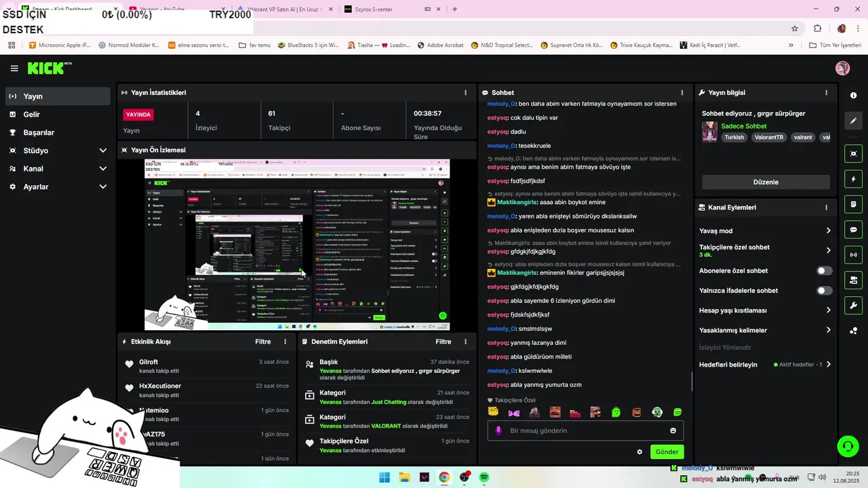Open Denetim Eylemleri panel three-dot menu

(465, 342)
